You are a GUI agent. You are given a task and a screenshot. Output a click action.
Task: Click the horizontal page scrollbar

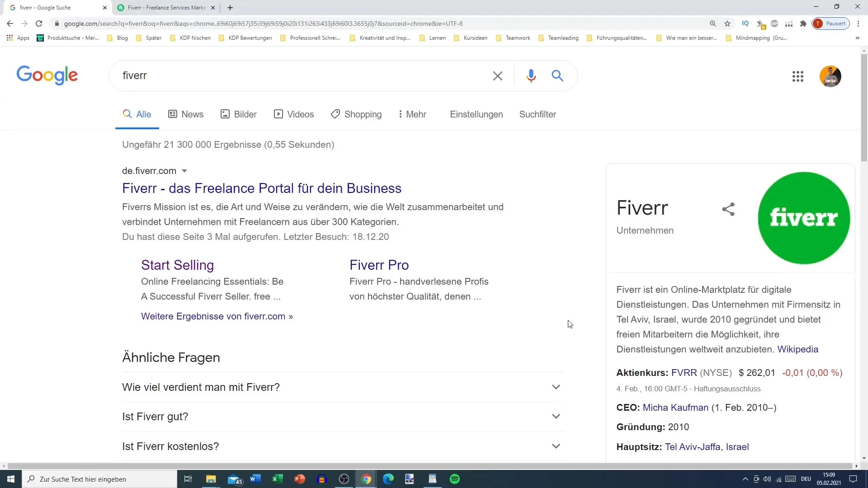tap(429, 466)
